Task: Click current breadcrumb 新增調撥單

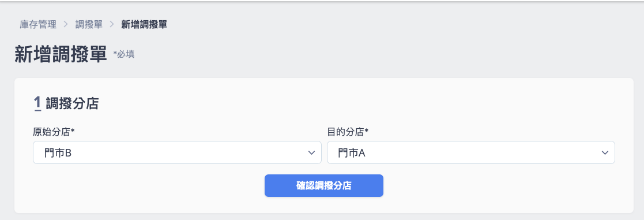Action: tap(144, 25)
